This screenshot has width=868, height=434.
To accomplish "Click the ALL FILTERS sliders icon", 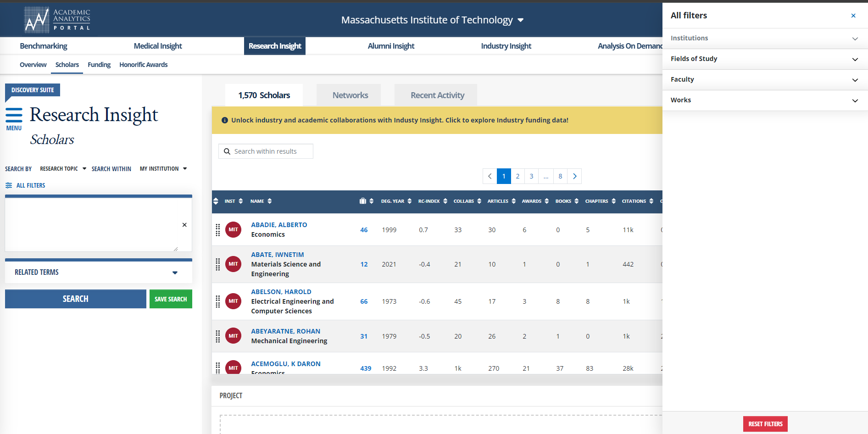I will (x=9, y=185).
